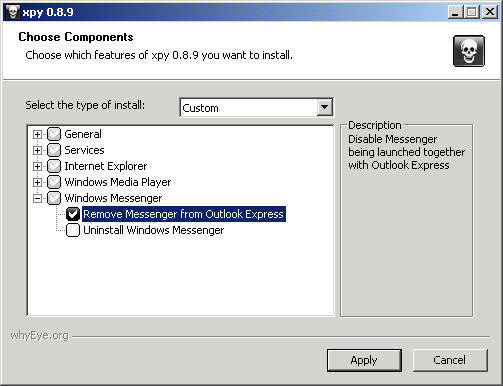Toggle the Internet Explorer group checkbox
Image resolution: width=503 pixels, height=386 pixels.
tap(54, 166)
